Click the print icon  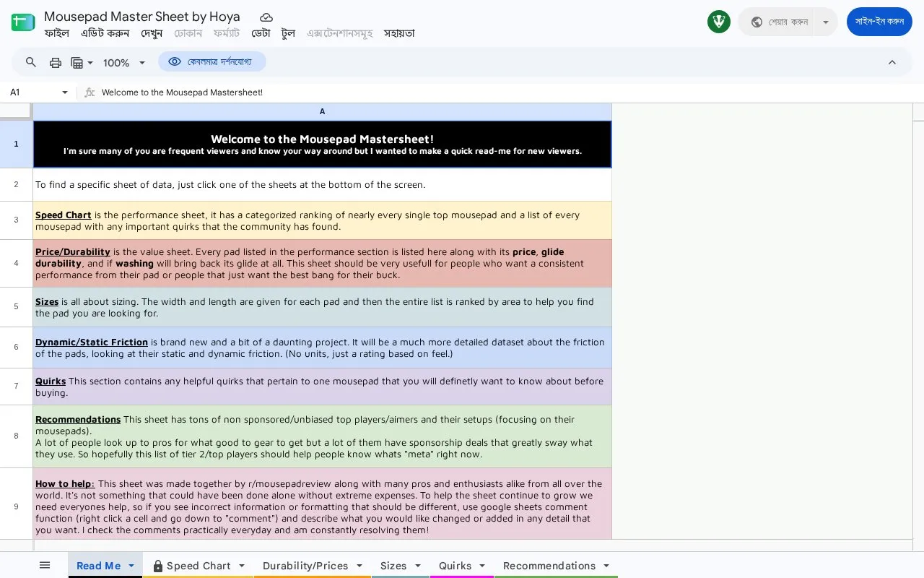point(56,62)
